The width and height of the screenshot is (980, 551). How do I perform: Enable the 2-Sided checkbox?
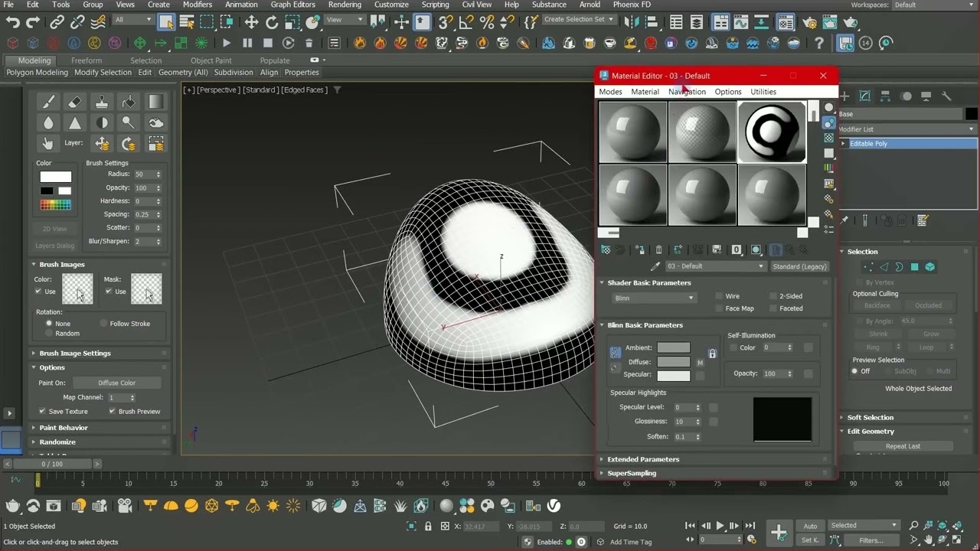pos(773,296)
